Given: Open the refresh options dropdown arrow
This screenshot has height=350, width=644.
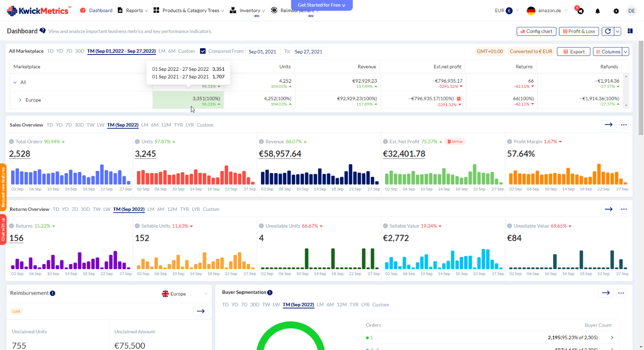Looking at the screenshot, I should pyautogui.click(x=617, y=31).
